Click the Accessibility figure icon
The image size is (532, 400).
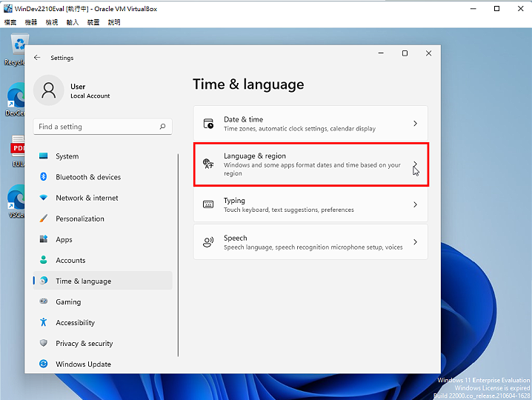point(44,322)
